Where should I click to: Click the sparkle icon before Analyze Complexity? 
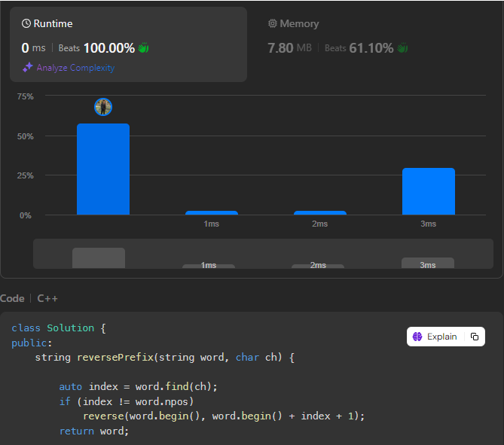[27, 68]
